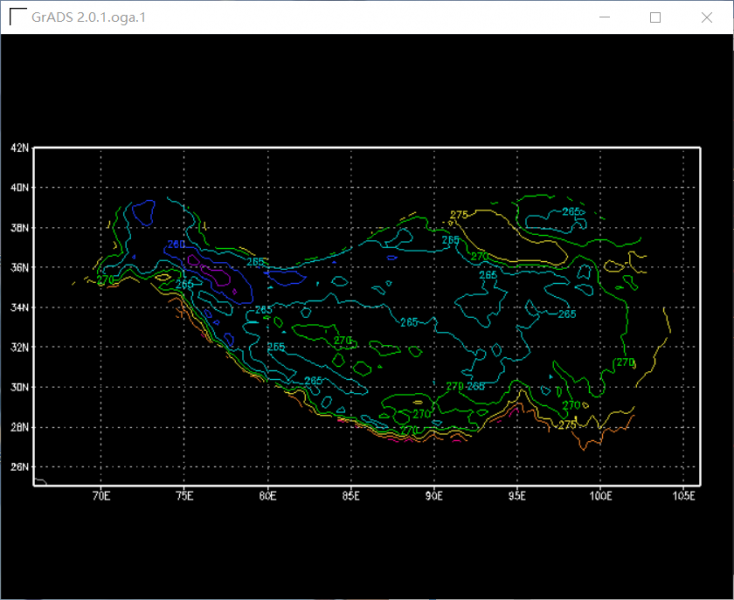Click the GrADS app icon in title bar
The height and width of the screenshot is (600, 734).
17,17
